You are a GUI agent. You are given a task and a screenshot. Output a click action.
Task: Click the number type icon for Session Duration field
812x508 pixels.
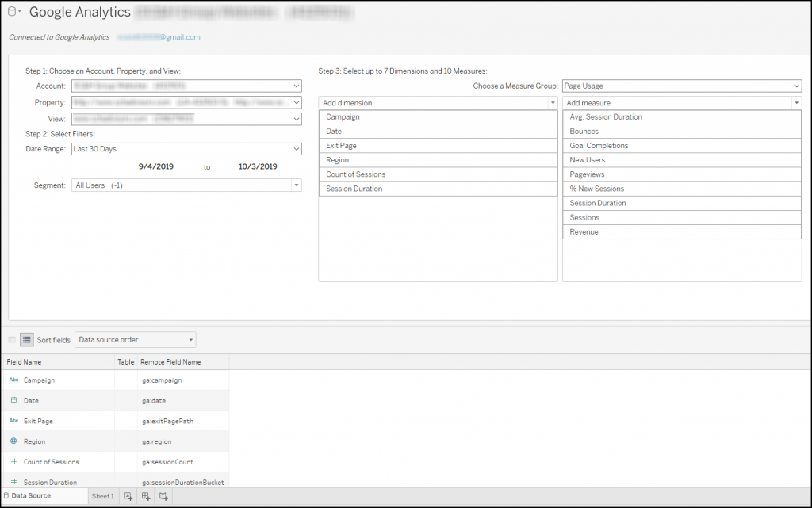(x=14, y=482)
